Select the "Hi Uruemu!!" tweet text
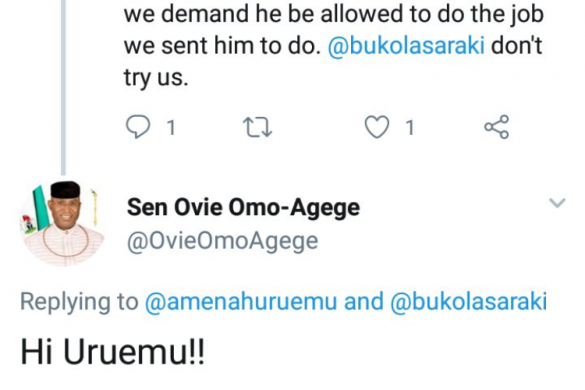The width and height of the screenshot is (585, 390). pyautogui.click(x=113, y=352)
